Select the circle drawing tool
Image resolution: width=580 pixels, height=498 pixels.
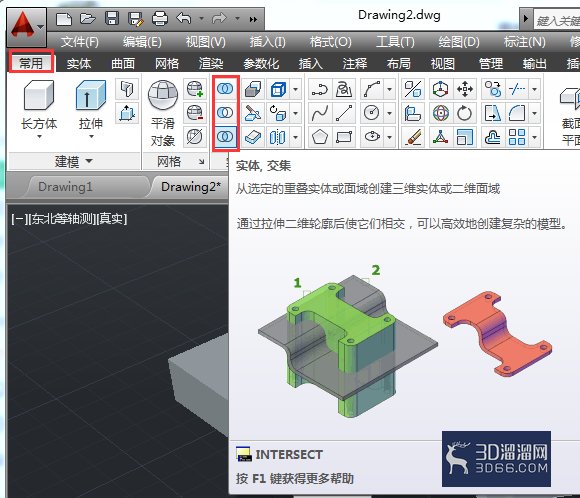[372, 113]
